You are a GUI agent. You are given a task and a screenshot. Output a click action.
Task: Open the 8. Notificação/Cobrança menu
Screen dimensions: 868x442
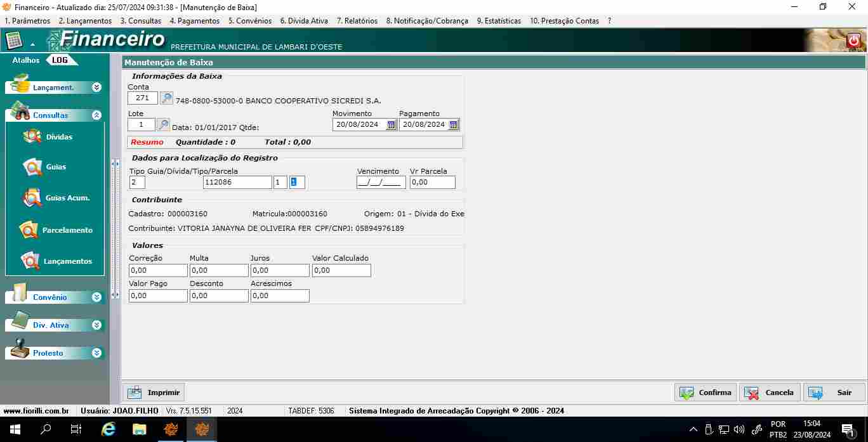pyautogui.click(x=427, y=21)
